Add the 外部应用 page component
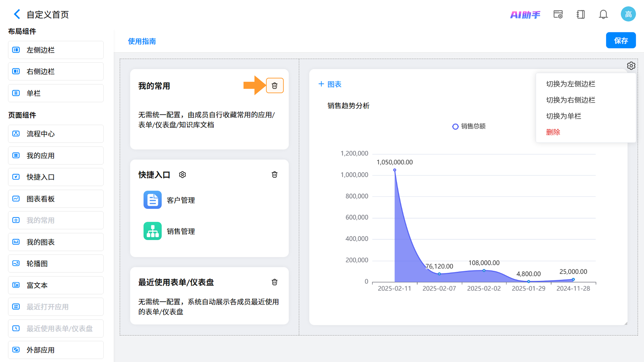This screenshot has height=362, width=644. pos(56,350)
